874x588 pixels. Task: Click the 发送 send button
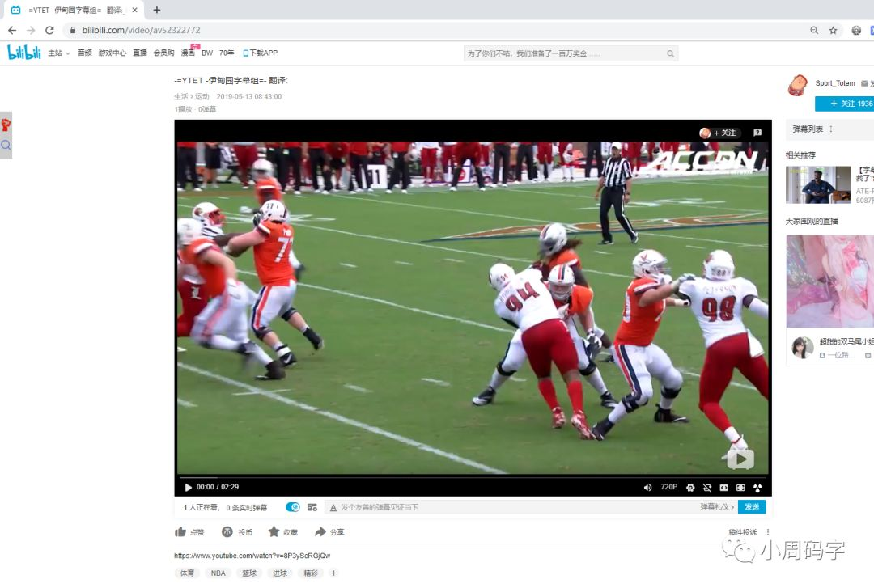point(751,506)
